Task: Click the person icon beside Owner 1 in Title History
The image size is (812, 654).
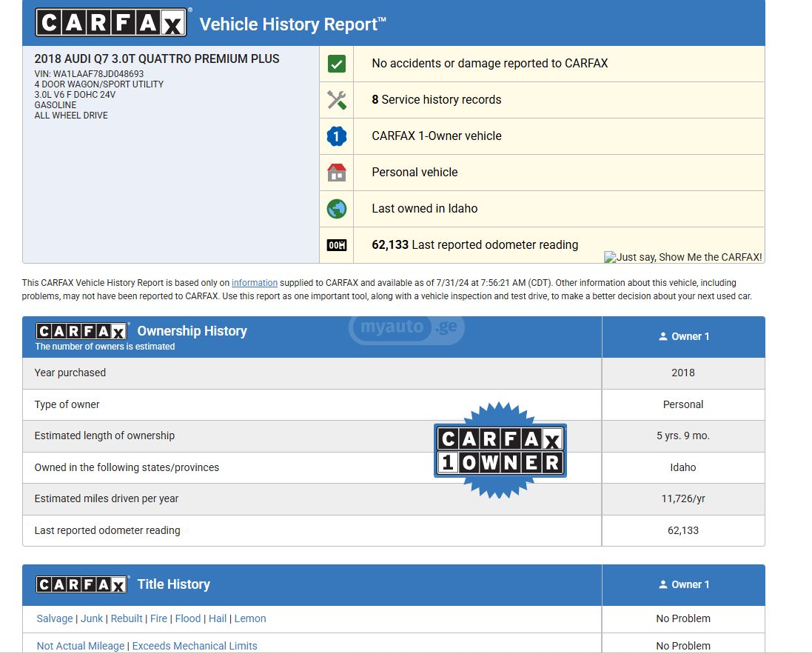Action: coord(663,584)
